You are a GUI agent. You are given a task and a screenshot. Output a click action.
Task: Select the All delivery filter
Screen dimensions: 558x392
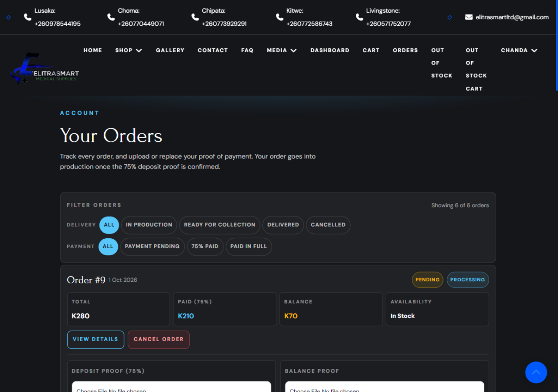pos(109,225)
